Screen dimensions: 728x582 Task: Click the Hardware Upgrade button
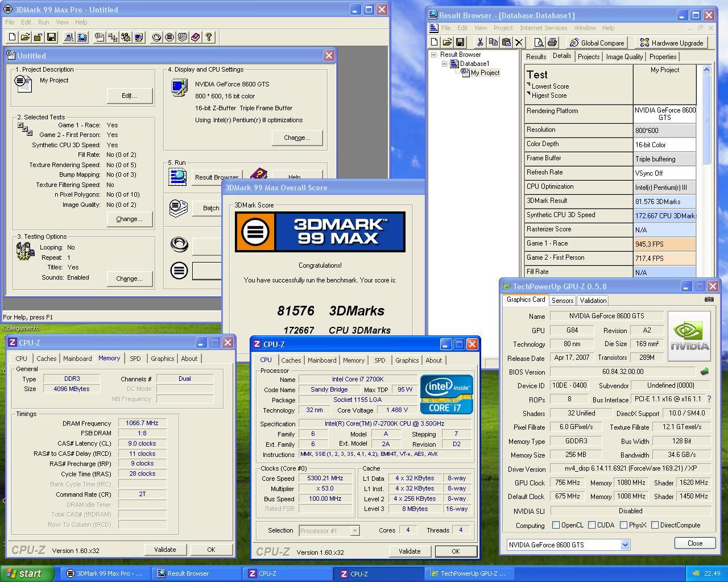point(671,43)
